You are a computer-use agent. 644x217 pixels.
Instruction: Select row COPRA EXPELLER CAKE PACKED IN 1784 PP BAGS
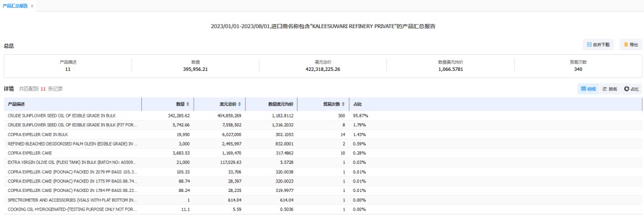click(x=323, y=191)
